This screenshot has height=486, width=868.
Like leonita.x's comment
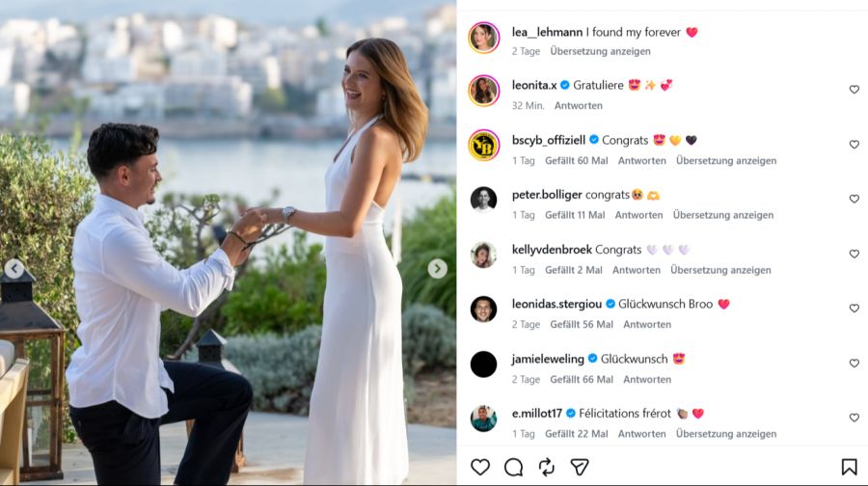(x=854, y=90)
